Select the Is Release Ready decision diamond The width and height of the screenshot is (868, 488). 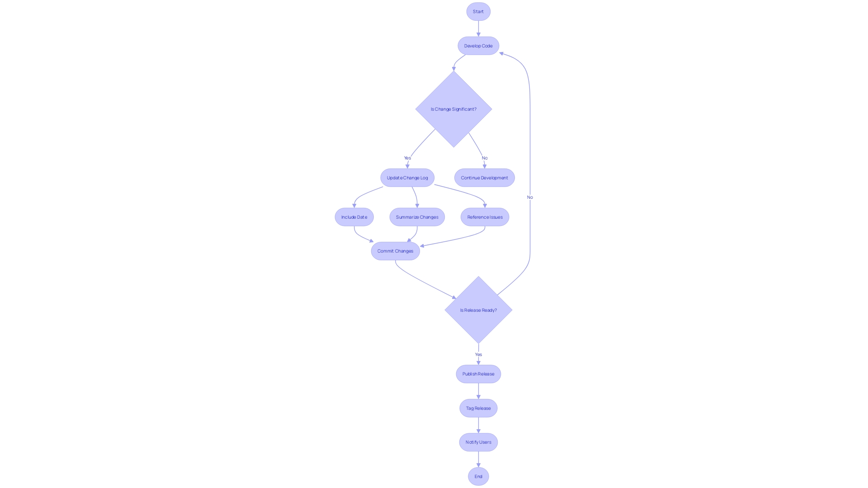coord(478,310)
